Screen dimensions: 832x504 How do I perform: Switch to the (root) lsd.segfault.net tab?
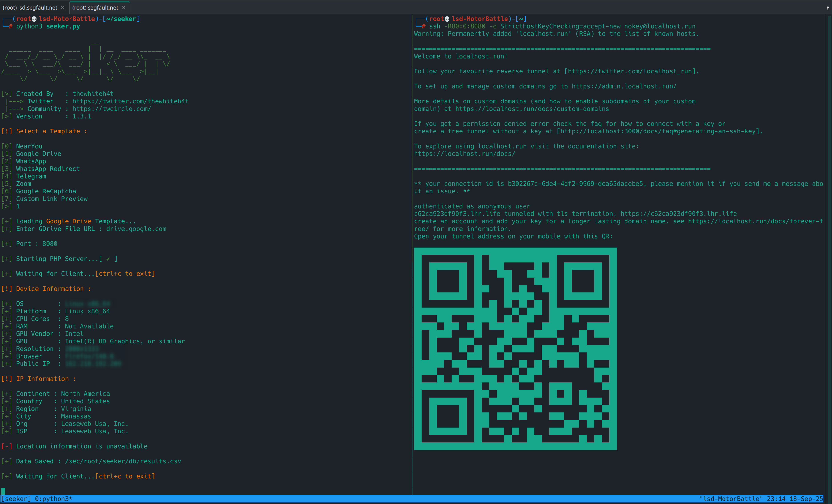tap(30, 7)
